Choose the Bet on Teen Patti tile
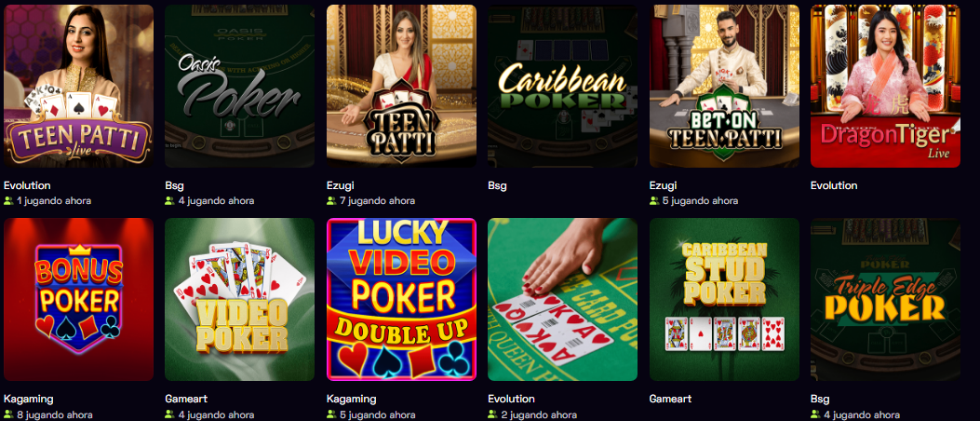The image size is (980, 421). [724, 87]
